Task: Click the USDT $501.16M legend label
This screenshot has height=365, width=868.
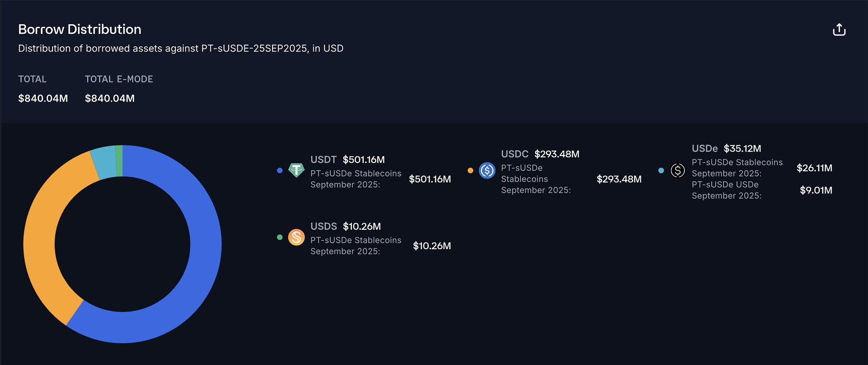Action: coord(347,160)
